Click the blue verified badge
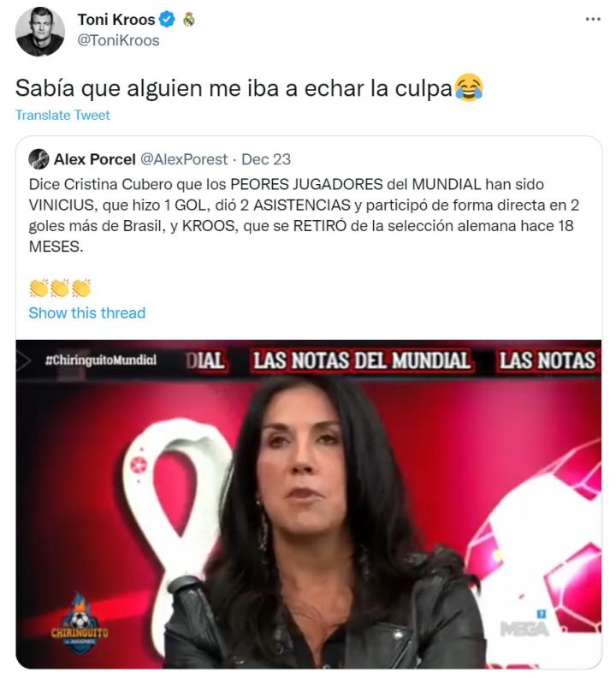Viewport: 616px width, 678px height. 168,20
